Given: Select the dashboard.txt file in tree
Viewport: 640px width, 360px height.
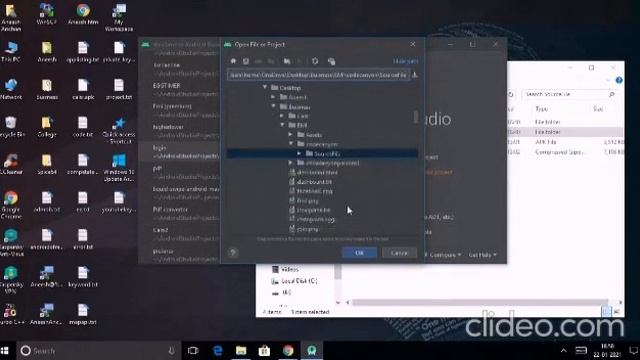Looking at the screenshot, I should click(310, 182).
